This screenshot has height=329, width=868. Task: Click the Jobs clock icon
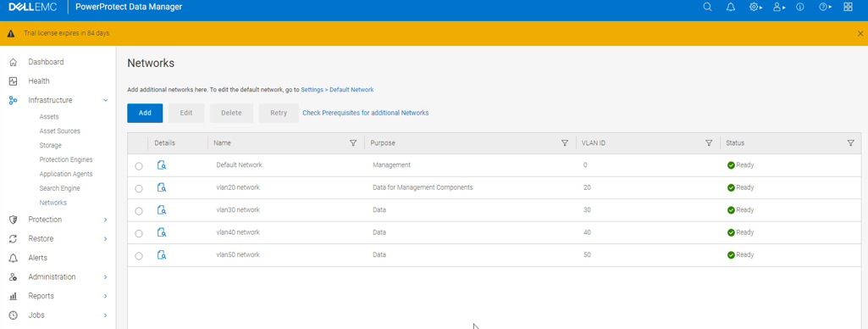coord(14,315)
